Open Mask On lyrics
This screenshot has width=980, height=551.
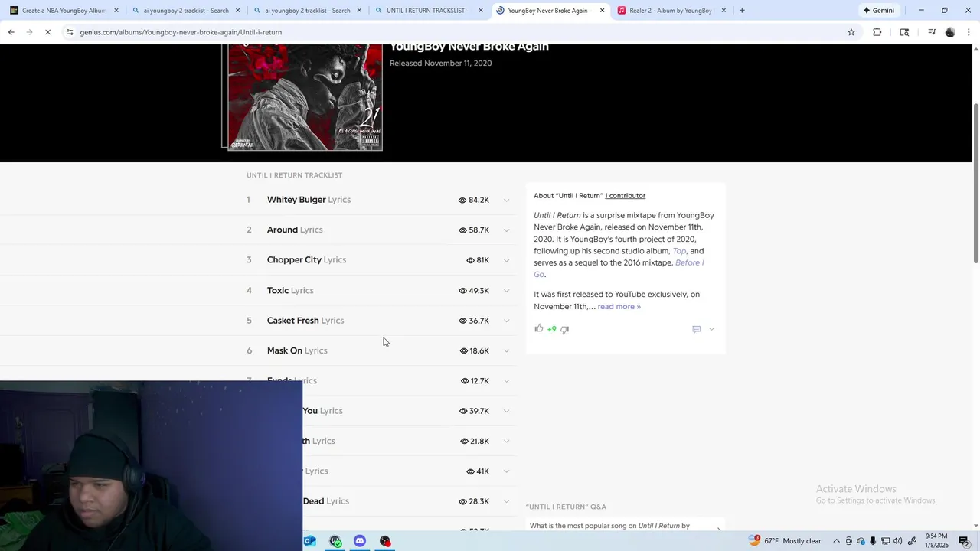[297, 350]
